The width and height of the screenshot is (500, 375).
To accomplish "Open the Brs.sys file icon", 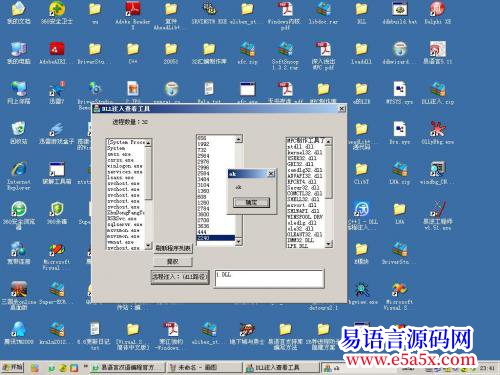I will [x=399, y=133].
